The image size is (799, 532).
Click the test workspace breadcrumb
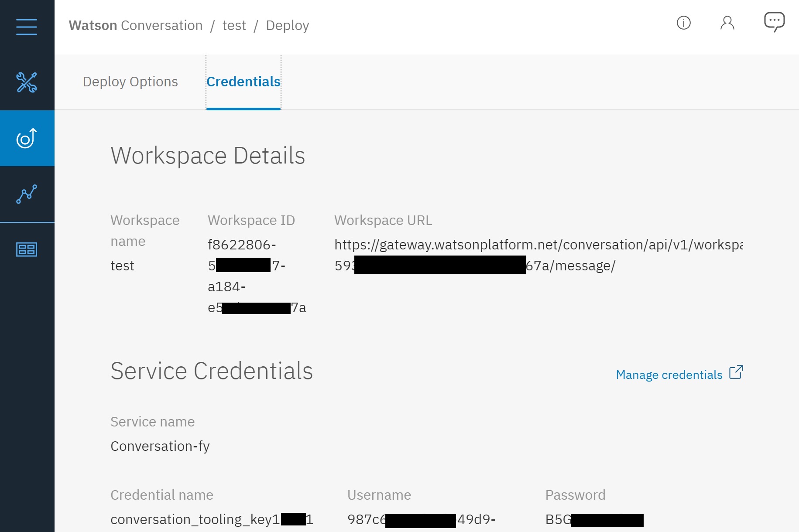pos(234,25)
